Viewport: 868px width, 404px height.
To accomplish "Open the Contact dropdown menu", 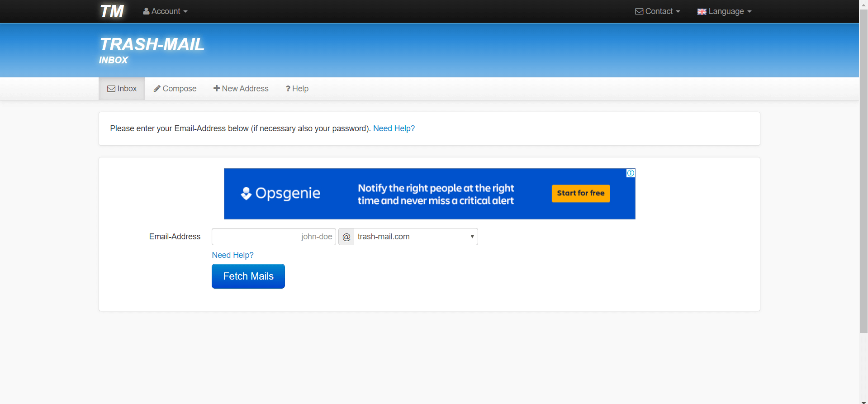I will click(658, 11).
